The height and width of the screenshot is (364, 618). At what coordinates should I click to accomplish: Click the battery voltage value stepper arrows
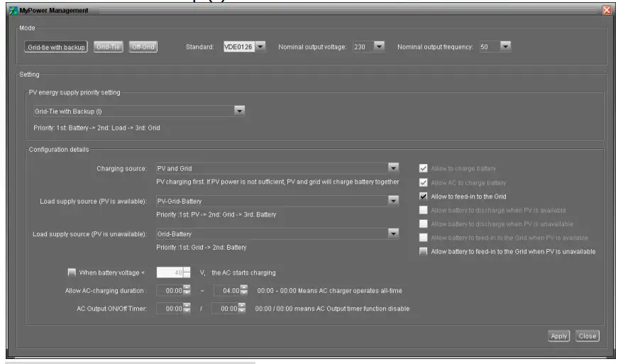coord(187,272)
